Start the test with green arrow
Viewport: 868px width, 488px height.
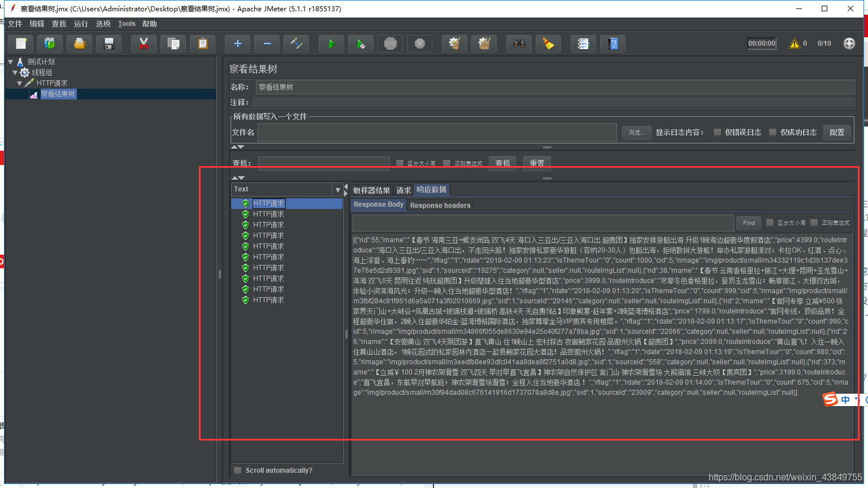click(x=332, y=43)
